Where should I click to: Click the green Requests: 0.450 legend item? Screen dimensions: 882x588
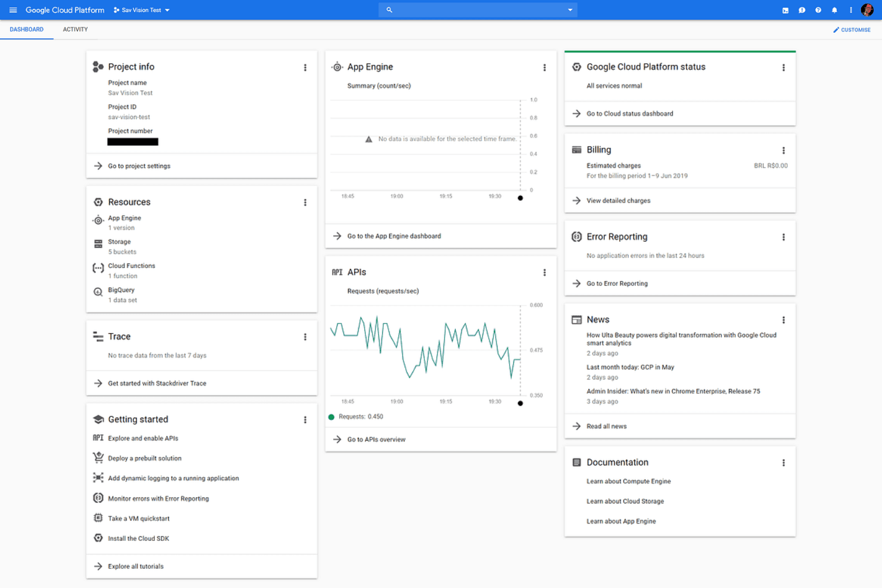click(x=356, y=417)
